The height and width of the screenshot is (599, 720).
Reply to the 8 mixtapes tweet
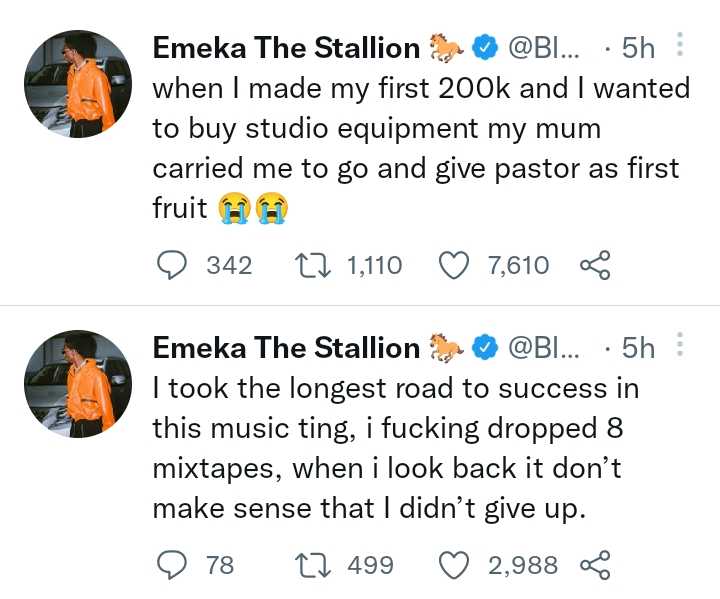[175, 565]
